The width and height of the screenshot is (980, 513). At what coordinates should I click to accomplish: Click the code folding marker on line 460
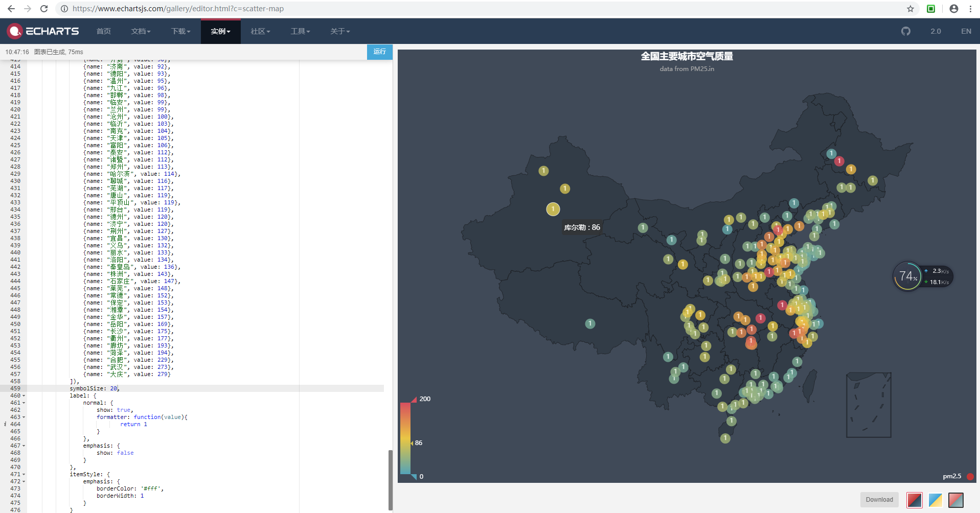tap(23, 395)
